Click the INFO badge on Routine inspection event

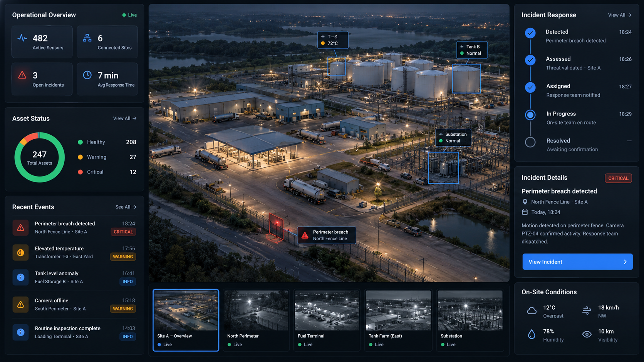127,337
